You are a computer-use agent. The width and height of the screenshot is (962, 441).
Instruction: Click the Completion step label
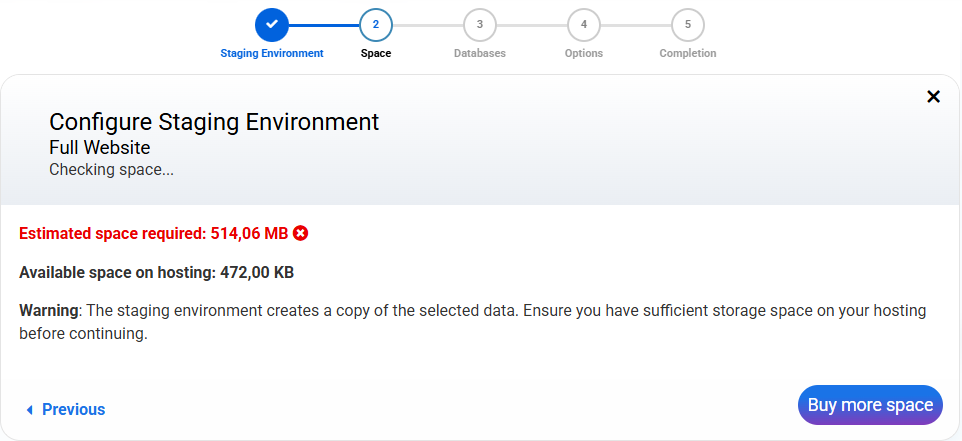click(x=688, y=53)
